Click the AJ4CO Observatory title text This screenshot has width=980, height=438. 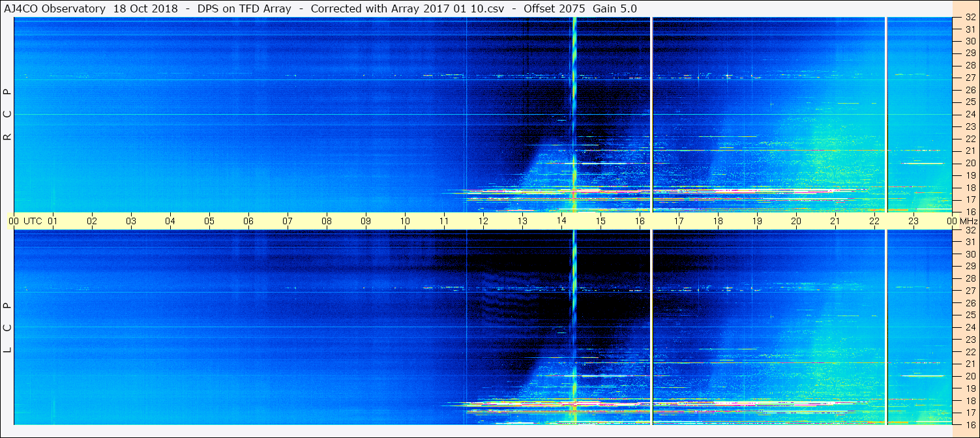pyautogui.click(x=55, y=8)
